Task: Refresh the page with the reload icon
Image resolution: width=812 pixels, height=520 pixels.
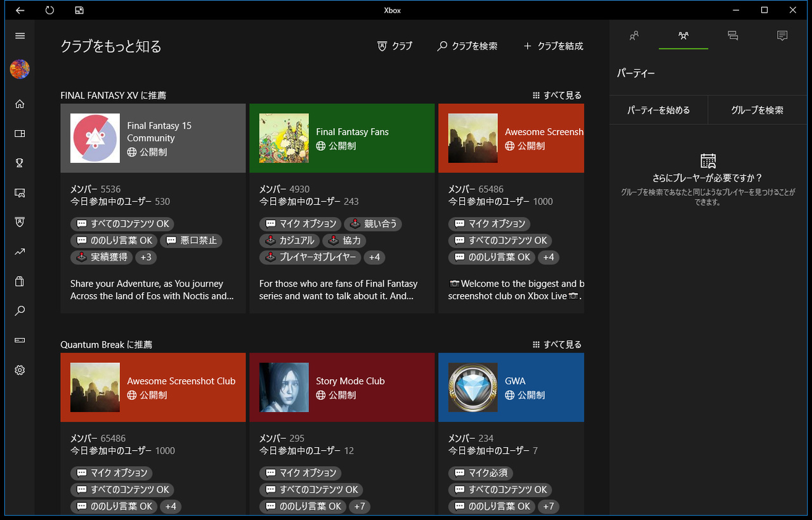Action: point(49,10)
